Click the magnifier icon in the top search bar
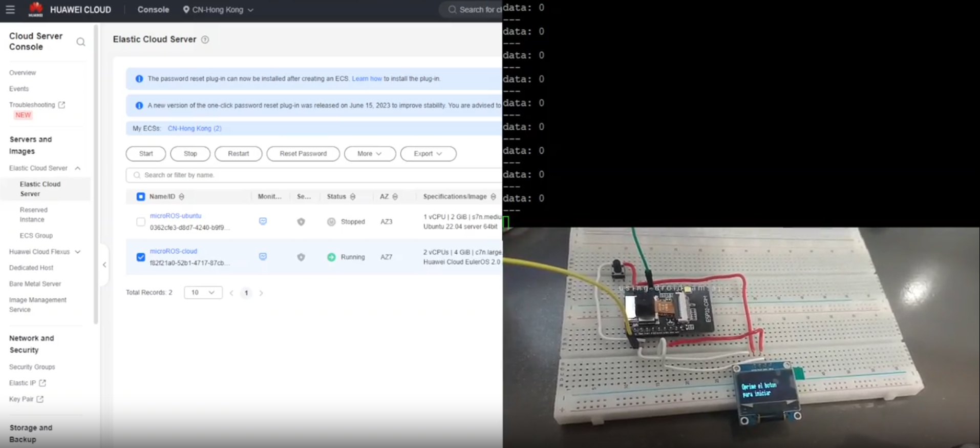980x448 pixels. pos(452,10)
